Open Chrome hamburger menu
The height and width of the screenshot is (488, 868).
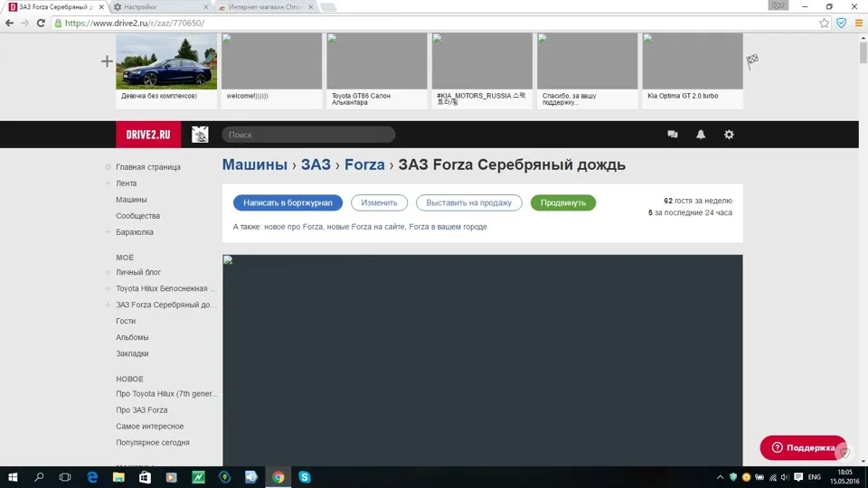coord(859,23)
